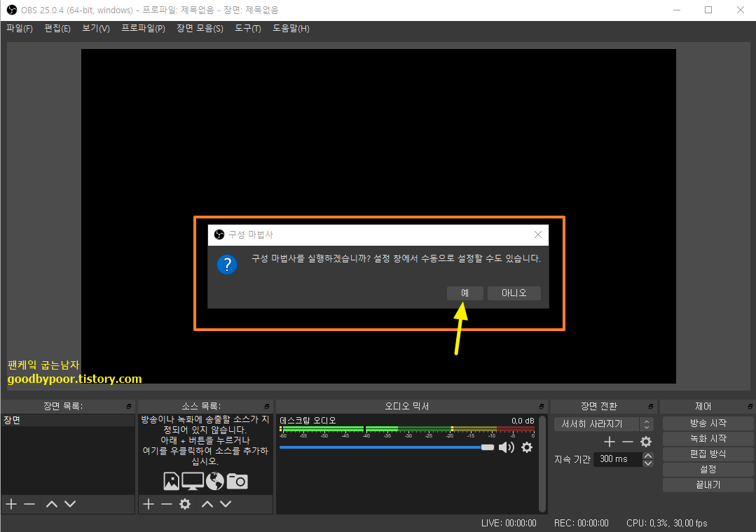756x532 pixels.
Task: Click the 0.0 dB audio level value
Action: [x=523, y=421]
